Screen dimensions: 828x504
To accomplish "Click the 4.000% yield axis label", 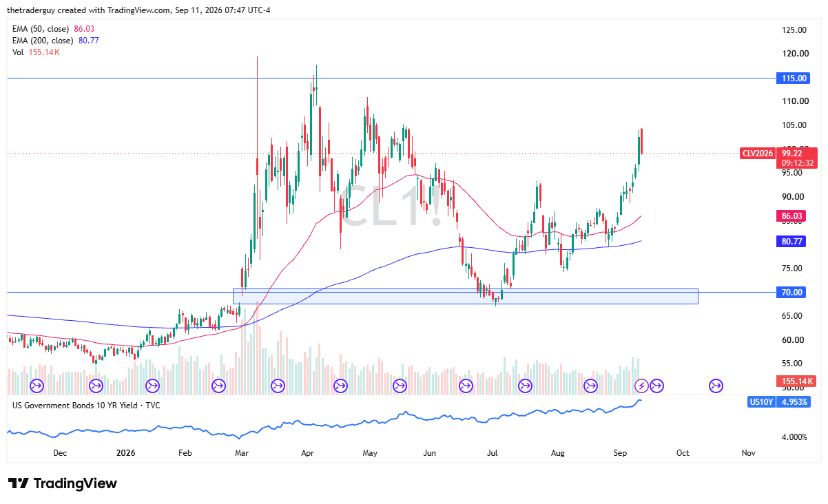I will (x=794, y=437).
